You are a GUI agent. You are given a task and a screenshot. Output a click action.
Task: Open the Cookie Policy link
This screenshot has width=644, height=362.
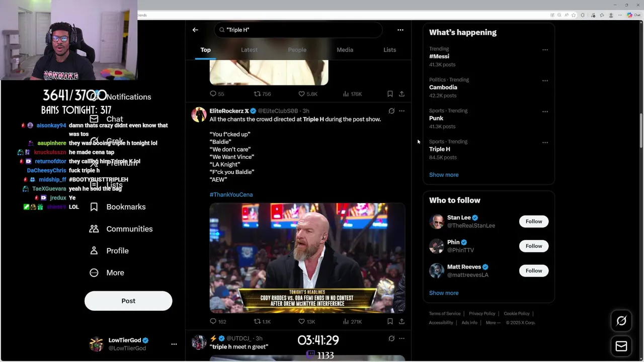coord(517,314)
